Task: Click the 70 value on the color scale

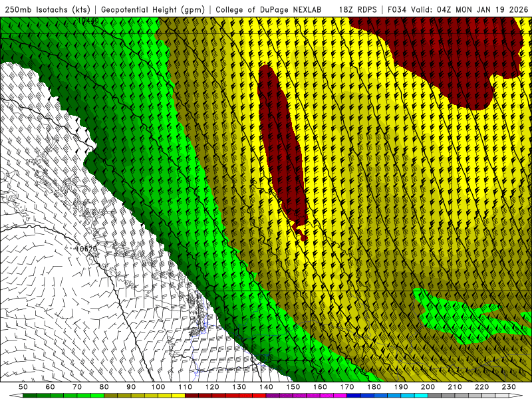Action: [x=77, y=387]
